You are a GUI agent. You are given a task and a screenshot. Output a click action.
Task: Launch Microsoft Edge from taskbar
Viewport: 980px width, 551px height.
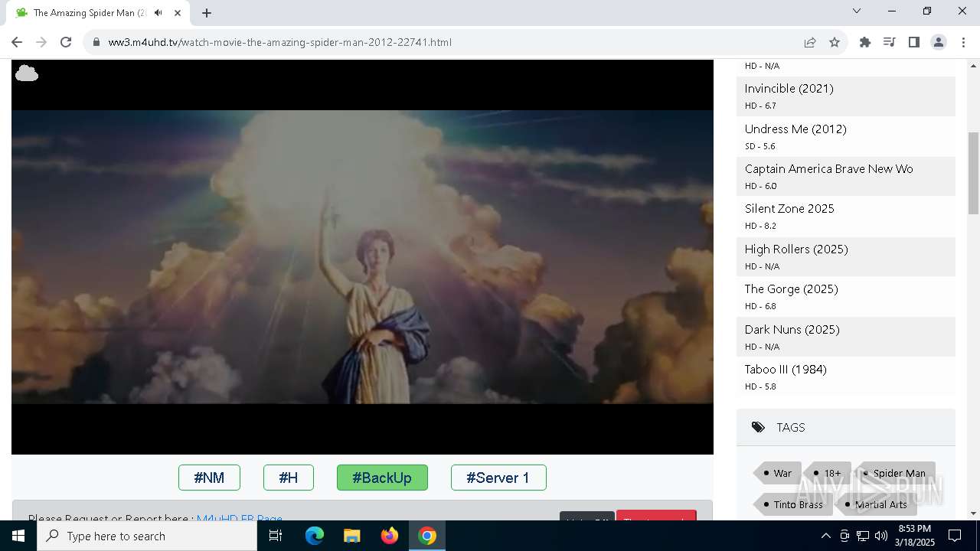tap(315, 536)
